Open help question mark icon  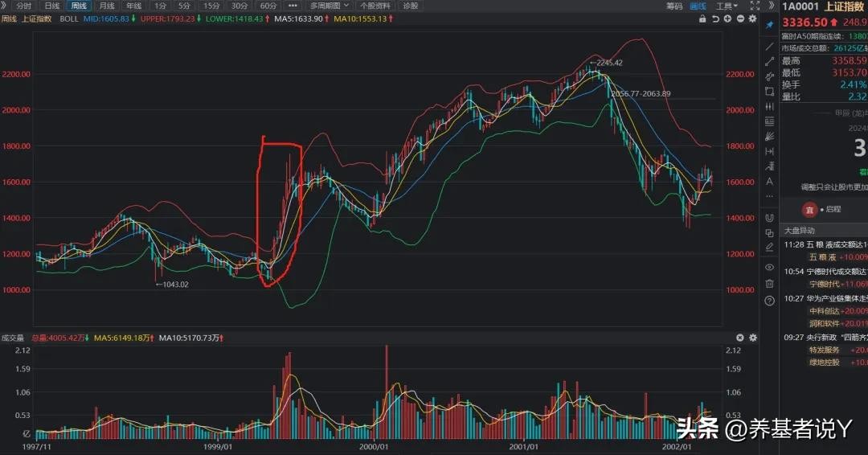point(769,300)
